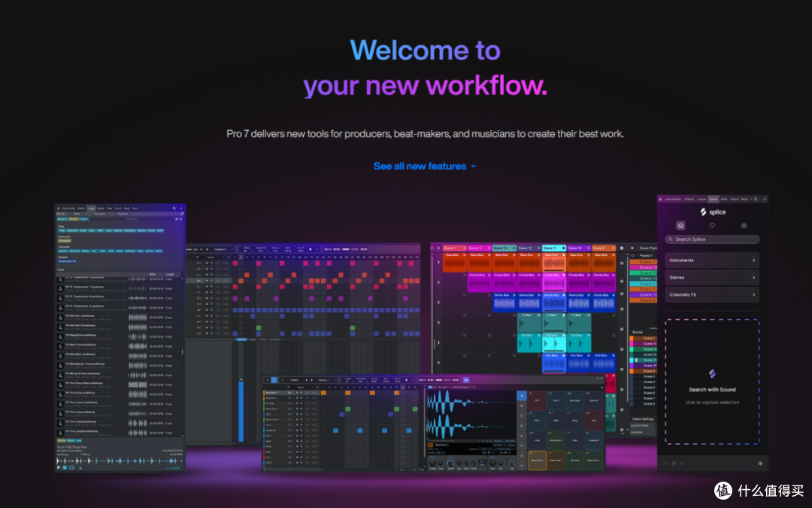Toggle the Electronic style tag
812x508 pixels.
point(72,231)
